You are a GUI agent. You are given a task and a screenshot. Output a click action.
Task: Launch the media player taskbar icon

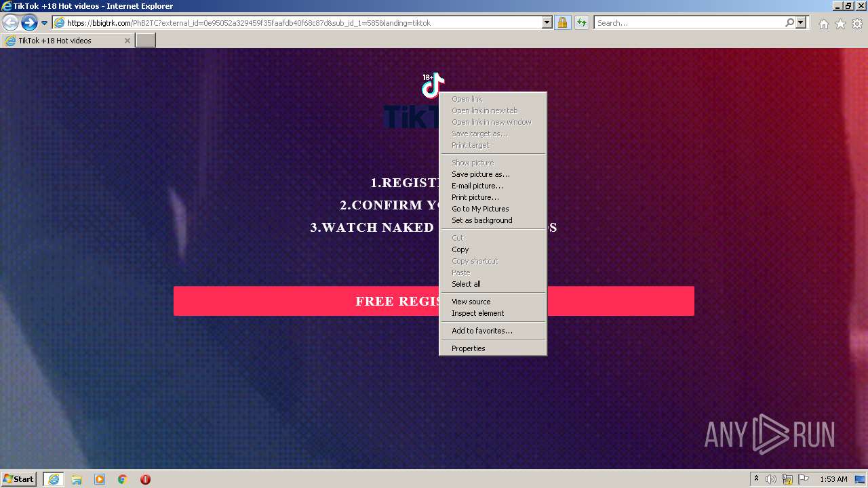click(100, 479)
